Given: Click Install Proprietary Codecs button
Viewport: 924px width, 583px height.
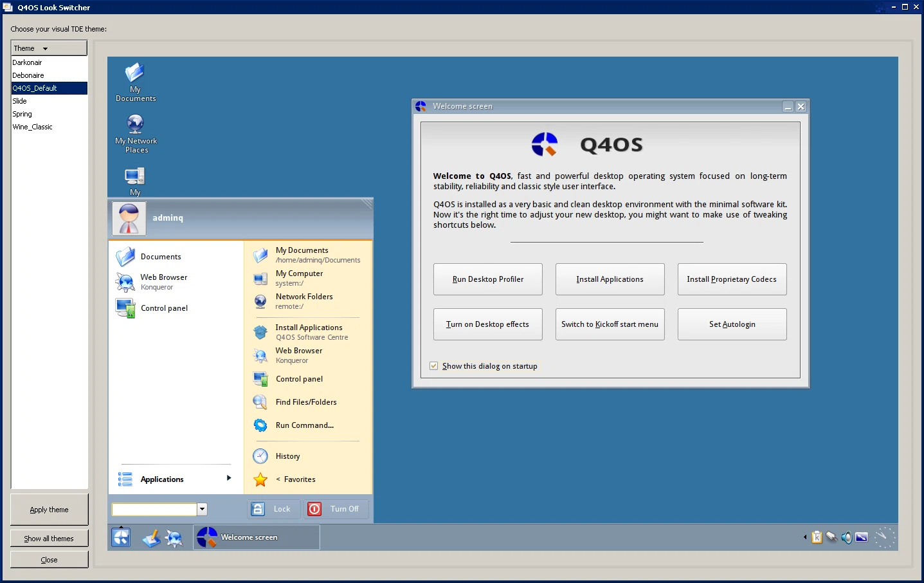Looking at the screenshot, I should click(732, 279).
